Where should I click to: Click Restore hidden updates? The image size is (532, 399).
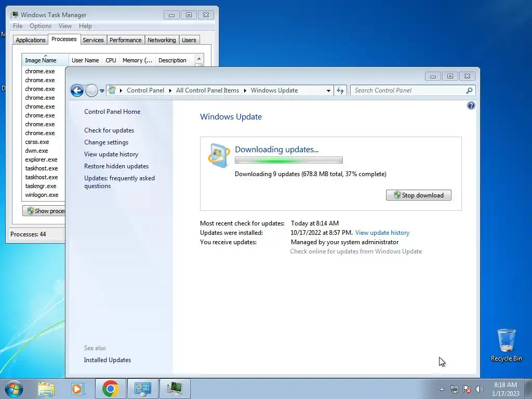[x=116, y=166]
